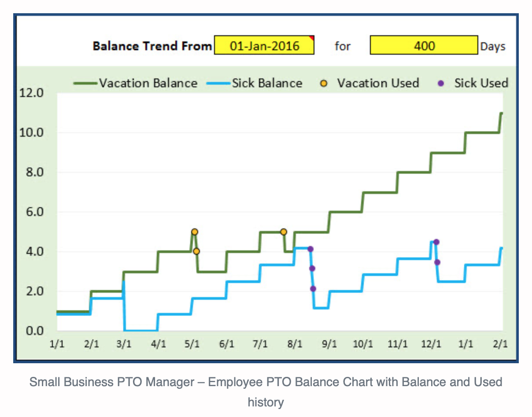Click the Days label after the 400 cell
Image resolution: width=532 pixels, height=417 pixels.
click(x=493, y=46)
